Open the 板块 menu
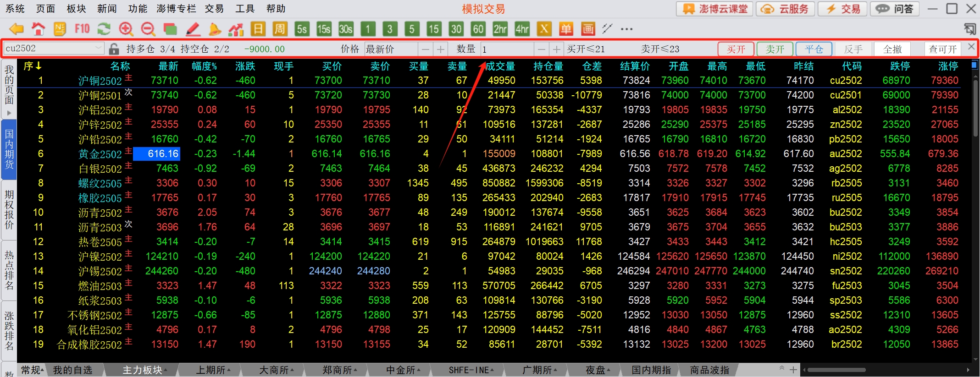 click(76, 9)
